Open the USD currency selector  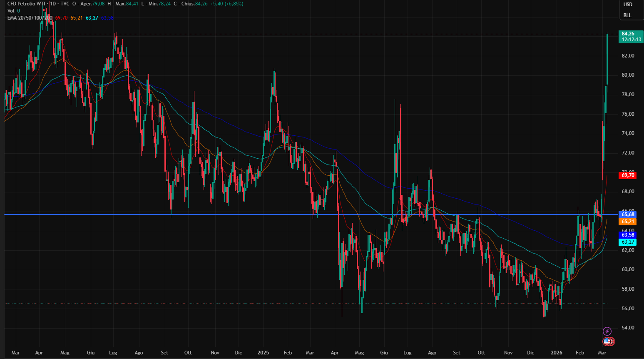point(628,5)
